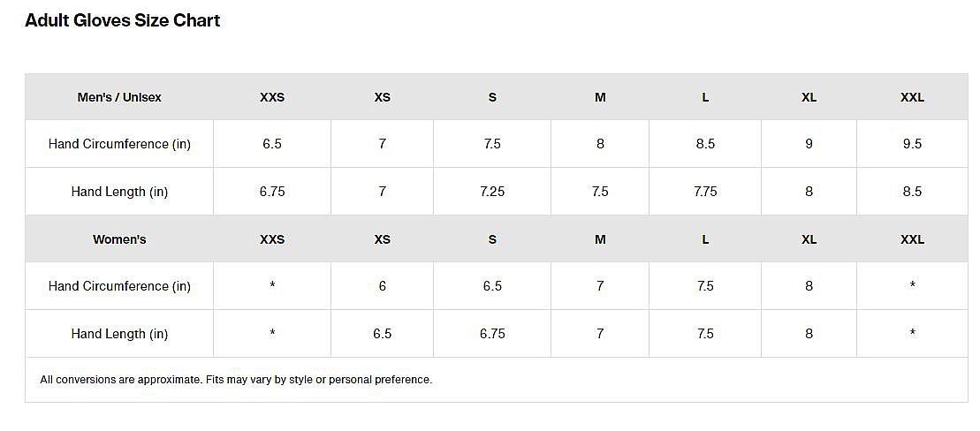Click Men's XXL hand length value 8.5

click(912, 192)
